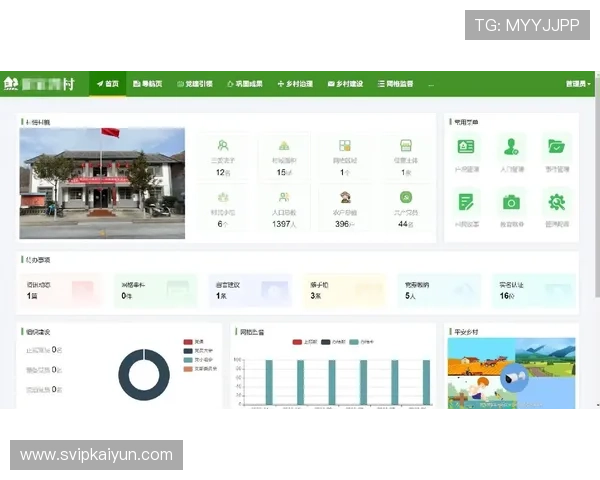This screenshot has width=600, height=480.
Task: Click the village logo icon in the header
Action: 11,83
